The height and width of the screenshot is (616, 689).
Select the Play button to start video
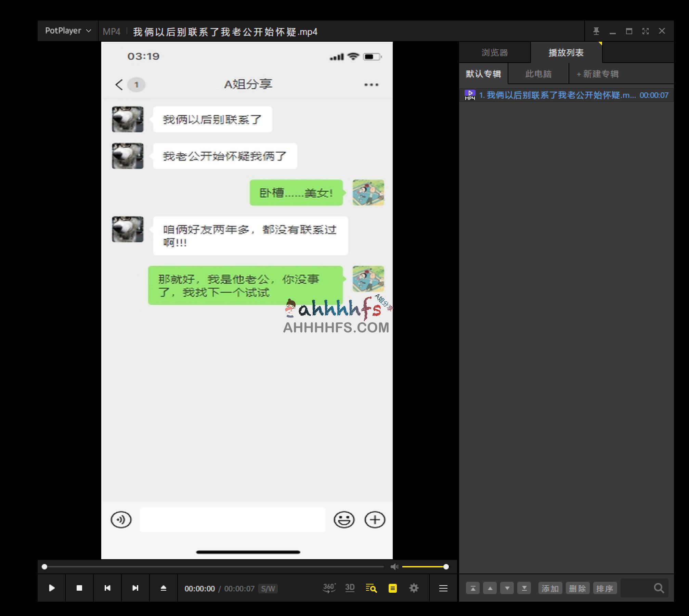[x=52, y=588]
